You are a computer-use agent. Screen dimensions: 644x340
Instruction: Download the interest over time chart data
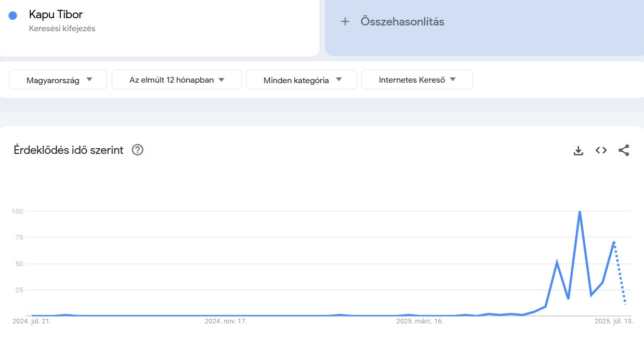pyautogui.click(x=578, y=151)
